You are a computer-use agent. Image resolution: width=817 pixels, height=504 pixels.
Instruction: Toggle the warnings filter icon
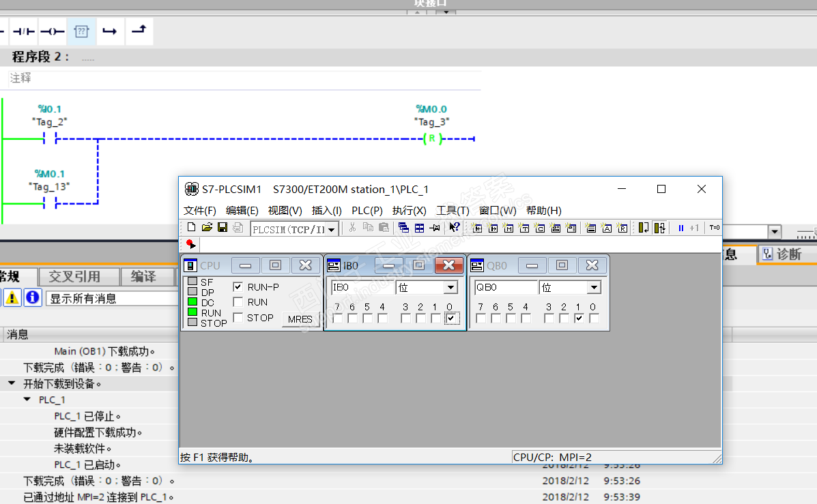(x=12, y=298)
